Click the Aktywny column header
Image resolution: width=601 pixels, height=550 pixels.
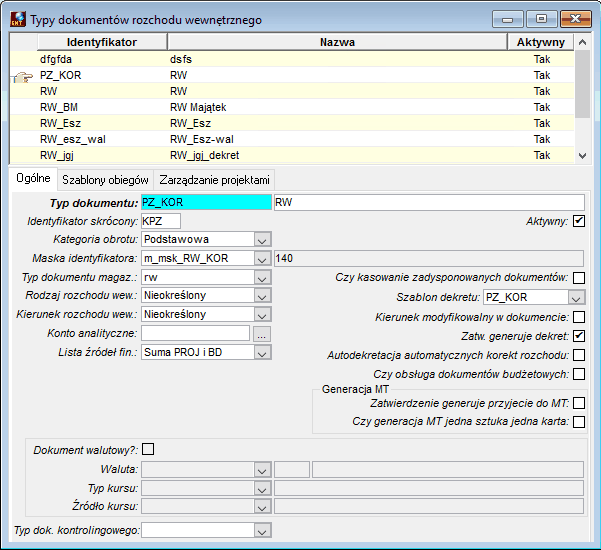540,42
